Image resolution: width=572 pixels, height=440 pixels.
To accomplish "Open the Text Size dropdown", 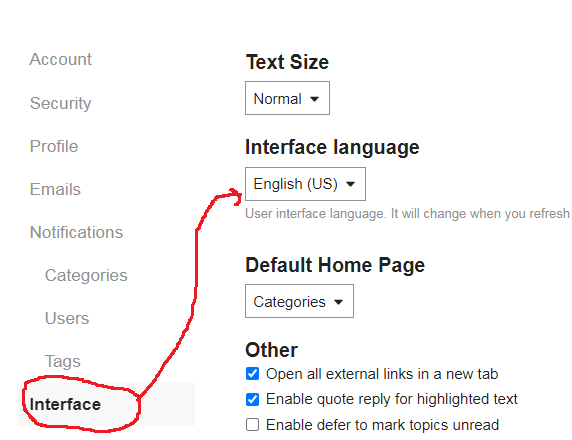I will (x=287, y=98).
